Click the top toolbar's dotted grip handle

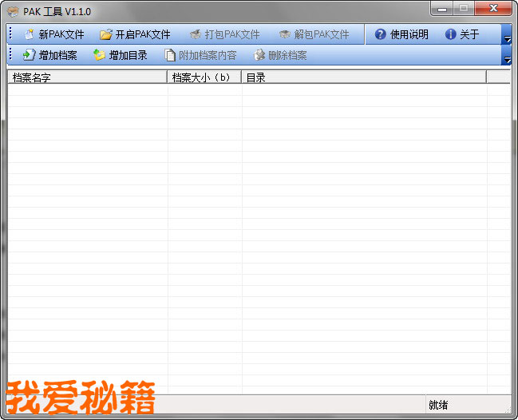[x=10, y=34]
